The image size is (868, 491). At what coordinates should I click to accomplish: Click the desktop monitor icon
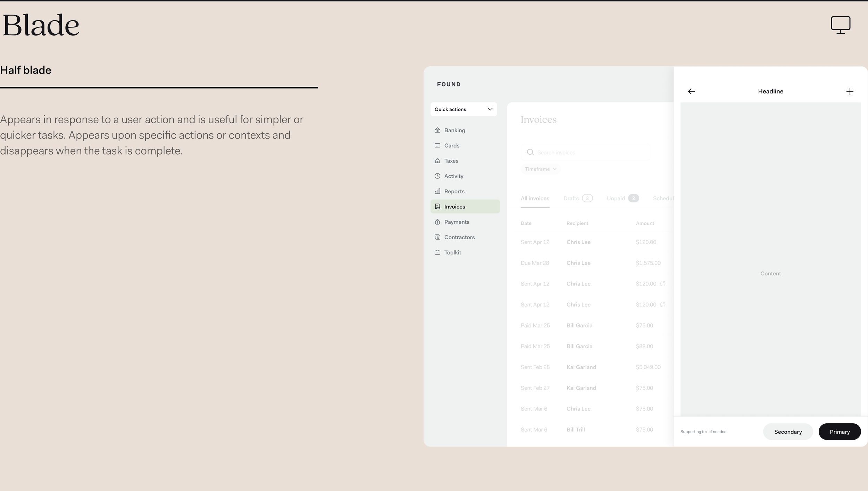tap(840, 25)
